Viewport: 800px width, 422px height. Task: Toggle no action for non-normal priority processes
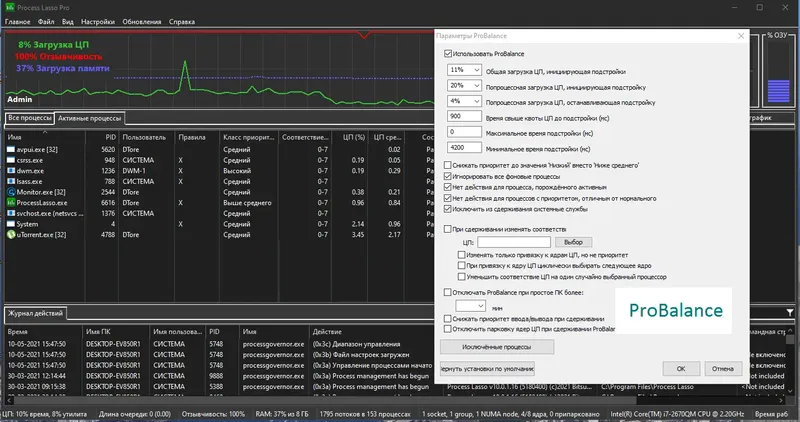[x=447, y=198]
